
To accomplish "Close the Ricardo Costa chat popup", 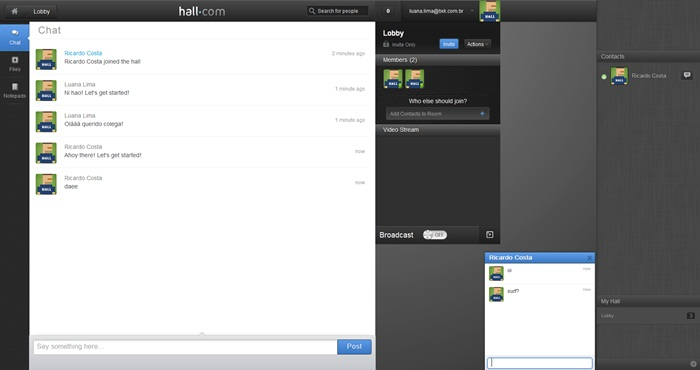I will pos(589,258).
